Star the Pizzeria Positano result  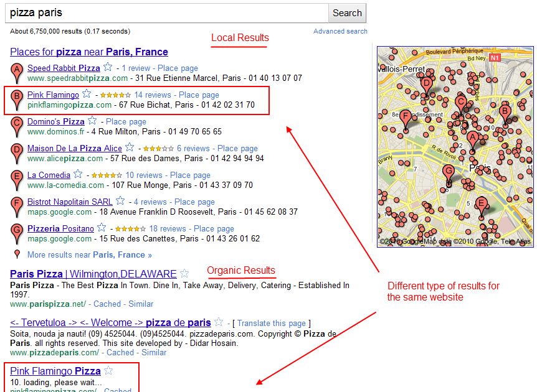coord(102,228)
